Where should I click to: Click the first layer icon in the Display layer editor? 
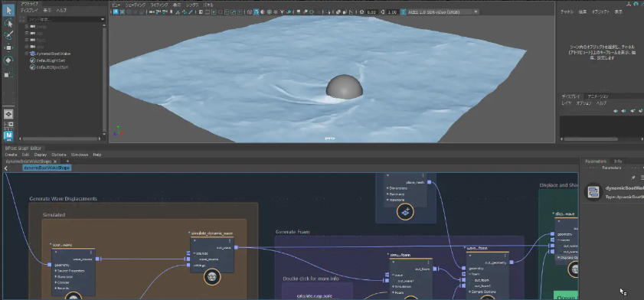coord(616,111)
